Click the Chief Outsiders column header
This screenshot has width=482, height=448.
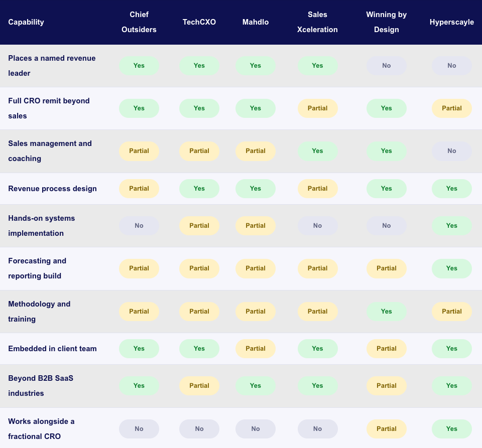[x=139, y=22]
